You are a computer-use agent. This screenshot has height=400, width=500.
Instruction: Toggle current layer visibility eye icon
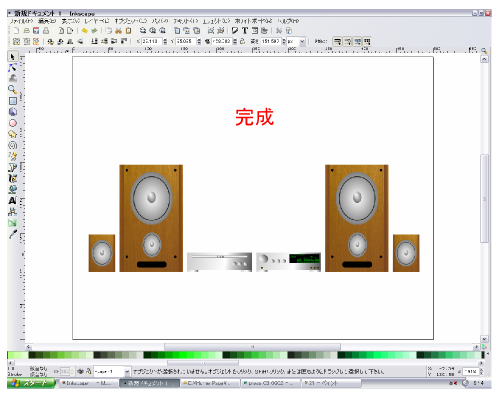coord(80,371)
